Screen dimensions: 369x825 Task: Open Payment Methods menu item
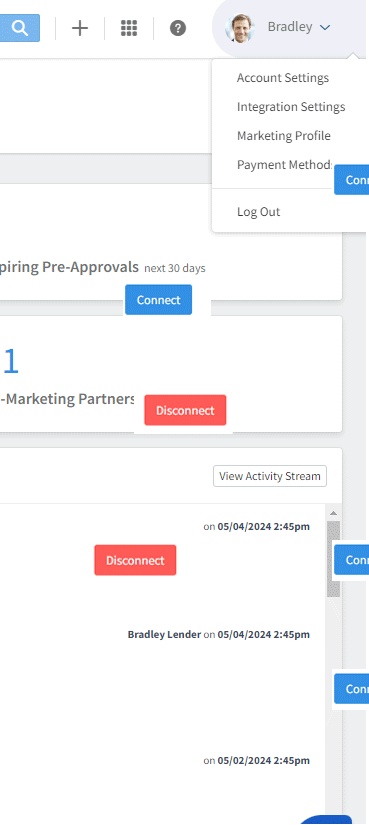[x=285, y=165]
